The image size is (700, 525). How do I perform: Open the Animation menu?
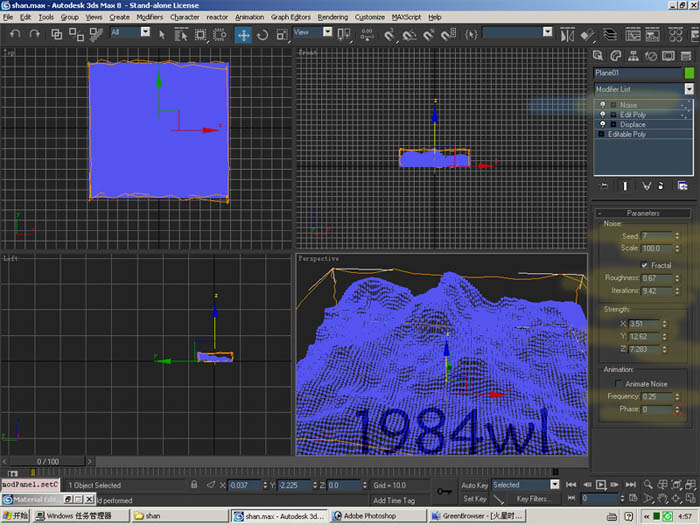(249, 17)
